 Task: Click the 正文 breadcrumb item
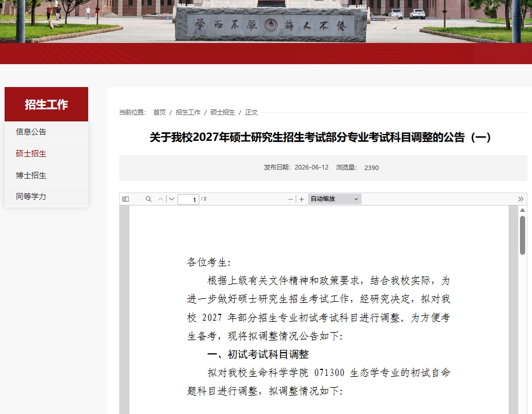(251, 112)
